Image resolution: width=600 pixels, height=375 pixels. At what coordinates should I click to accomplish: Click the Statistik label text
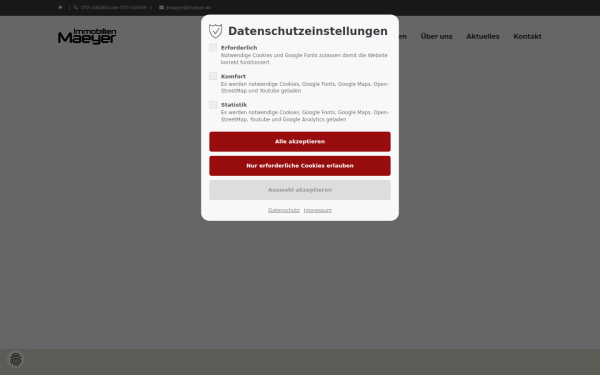pyautogui.click(x=234, y=104)
